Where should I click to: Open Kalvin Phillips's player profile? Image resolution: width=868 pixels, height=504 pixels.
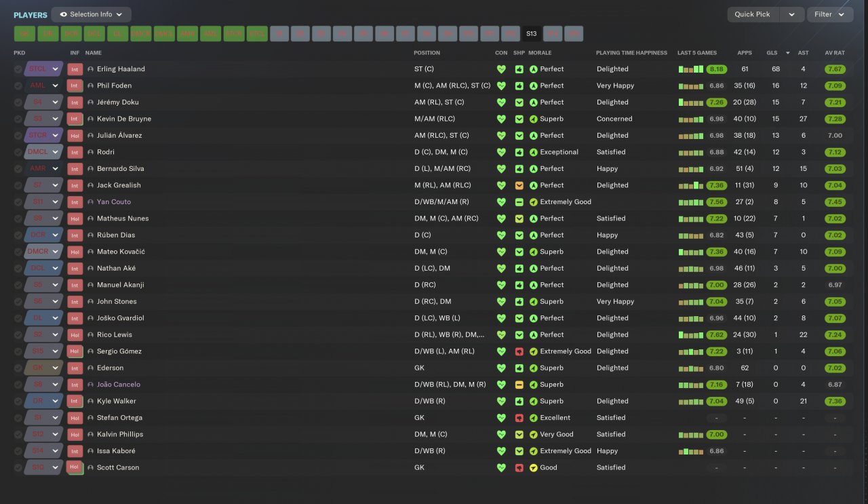(120, 435)
